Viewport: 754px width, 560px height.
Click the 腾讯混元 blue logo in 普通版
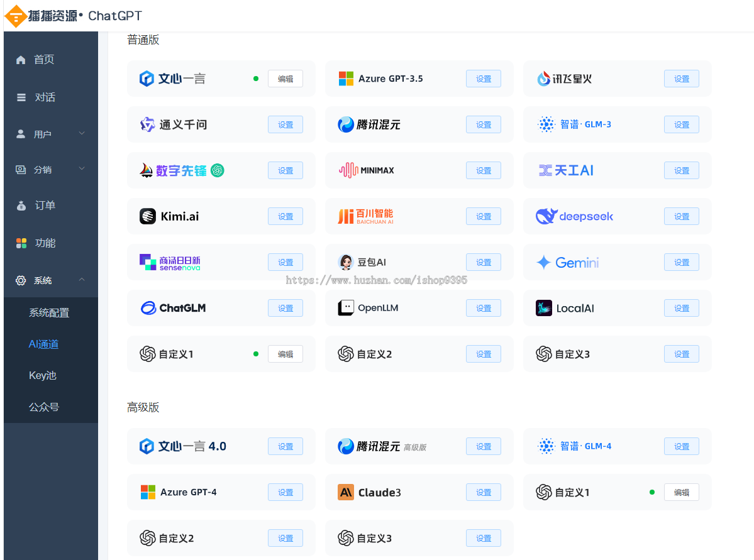tap(346, 124)
